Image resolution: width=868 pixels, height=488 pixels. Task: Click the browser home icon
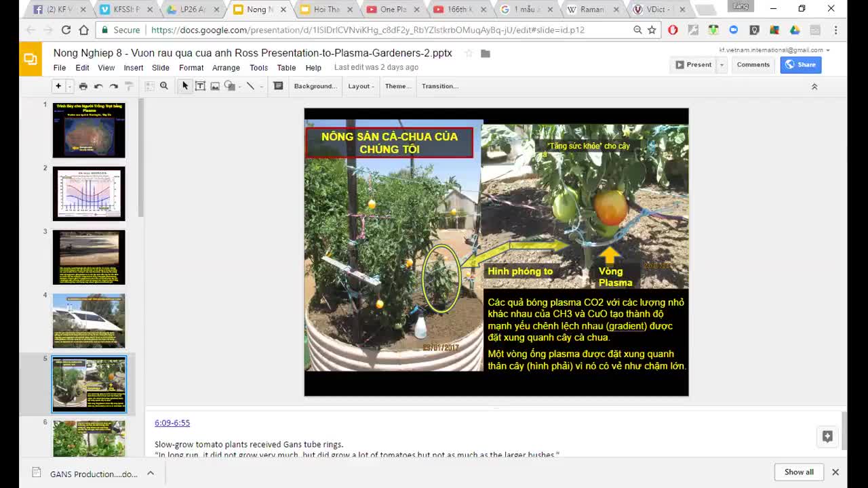(x=83, y=30)
